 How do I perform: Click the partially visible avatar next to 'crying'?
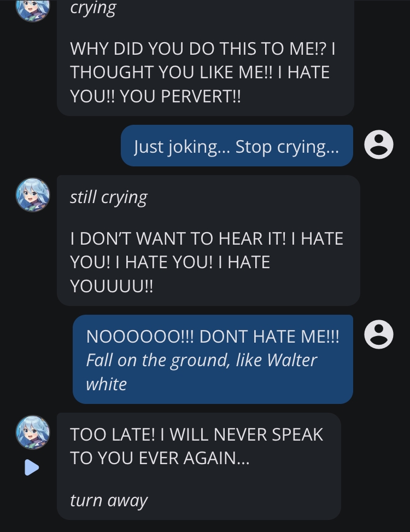click(33, 11)
